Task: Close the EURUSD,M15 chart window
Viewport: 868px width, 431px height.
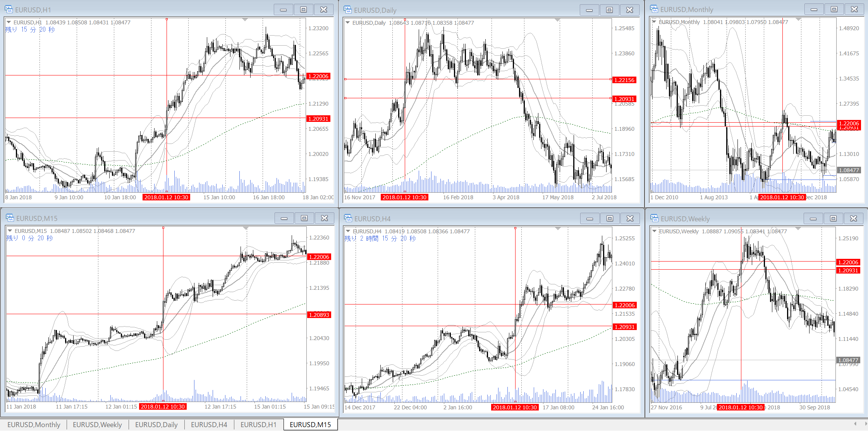Action: [325, 218]
